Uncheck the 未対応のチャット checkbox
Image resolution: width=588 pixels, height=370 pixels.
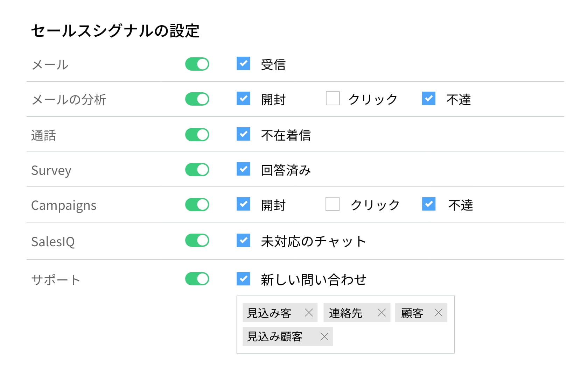point(243,240)
